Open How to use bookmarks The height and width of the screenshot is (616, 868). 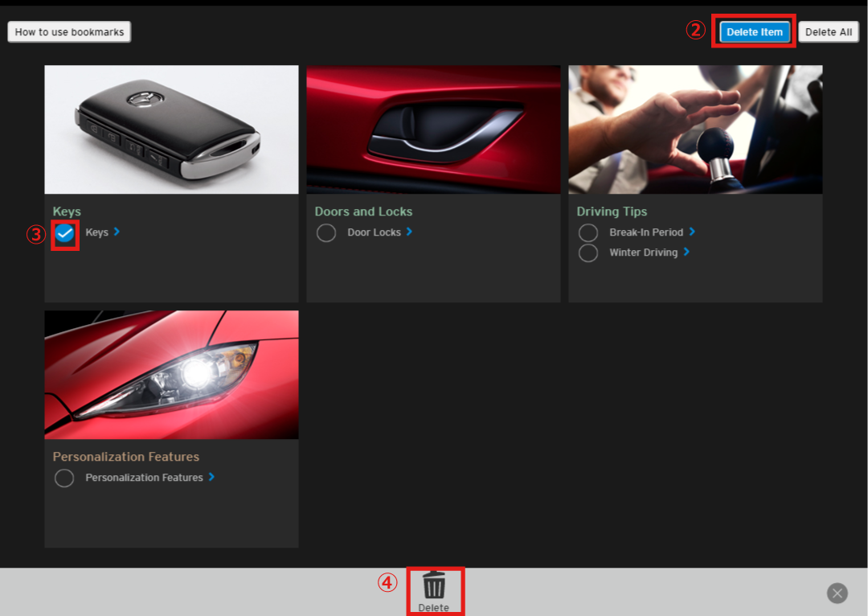69,32
